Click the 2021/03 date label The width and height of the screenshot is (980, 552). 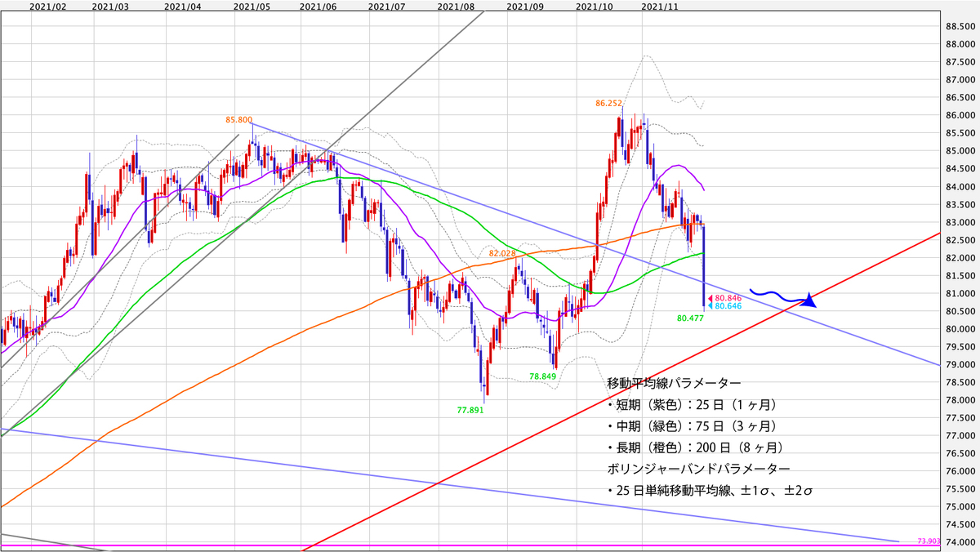tap(111, 6)
